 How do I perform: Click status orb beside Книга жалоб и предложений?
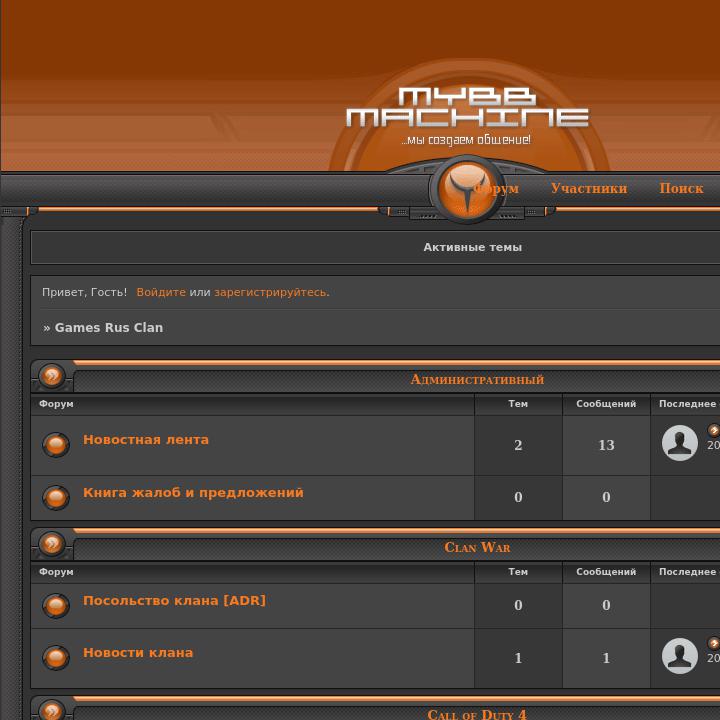pos(56,498)
